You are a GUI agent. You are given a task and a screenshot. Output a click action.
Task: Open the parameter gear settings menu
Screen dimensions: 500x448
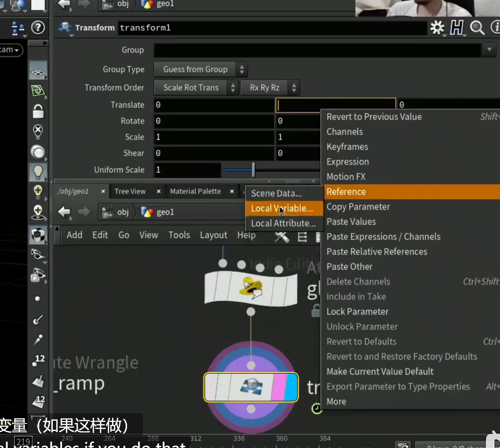(437, 28)
